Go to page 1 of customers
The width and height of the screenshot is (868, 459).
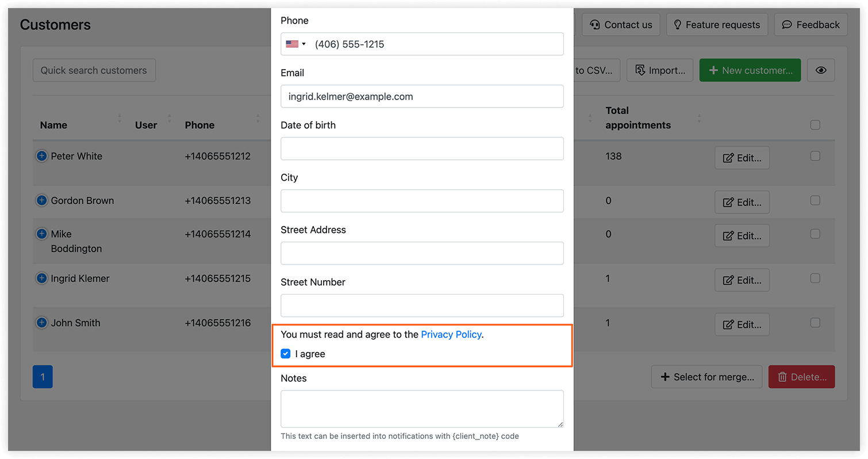pos(43,377)
